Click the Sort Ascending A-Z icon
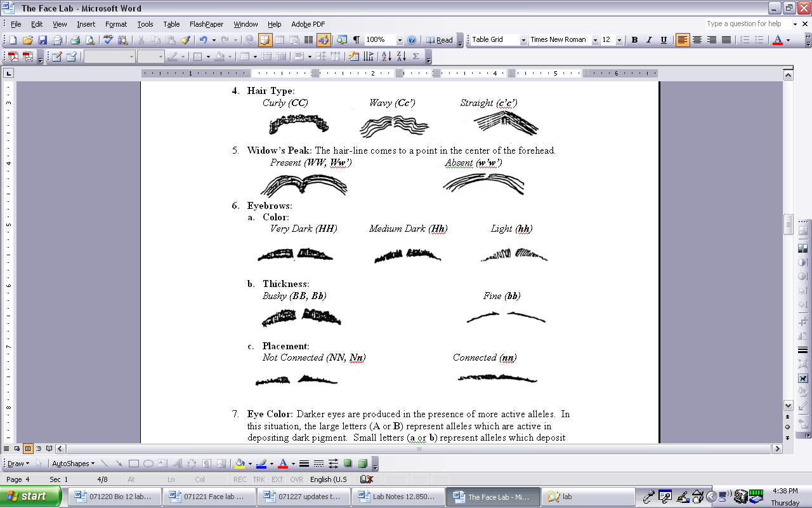This screenshot has width=812, height=508. click(386, 57)
